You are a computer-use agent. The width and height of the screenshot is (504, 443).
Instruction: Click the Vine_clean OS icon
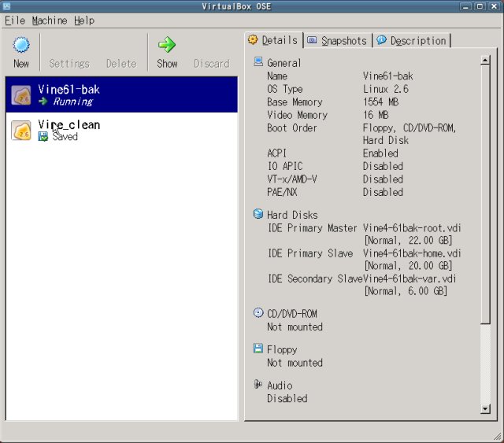pos(21,130)
